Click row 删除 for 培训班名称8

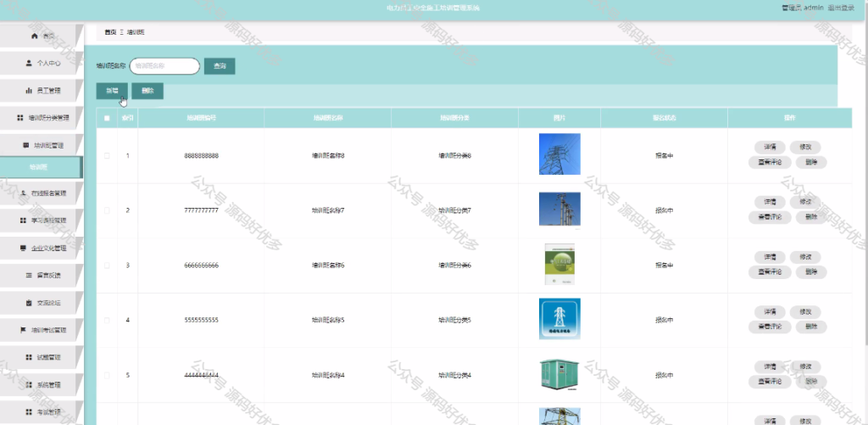pyautogui.click(x=811, y=162)
